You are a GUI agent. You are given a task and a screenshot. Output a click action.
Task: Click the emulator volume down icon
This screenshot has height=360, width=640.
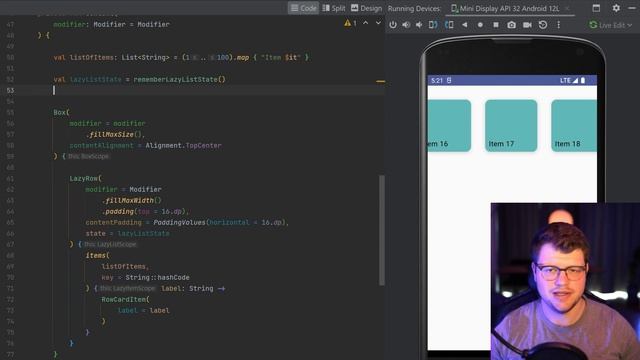419,25
